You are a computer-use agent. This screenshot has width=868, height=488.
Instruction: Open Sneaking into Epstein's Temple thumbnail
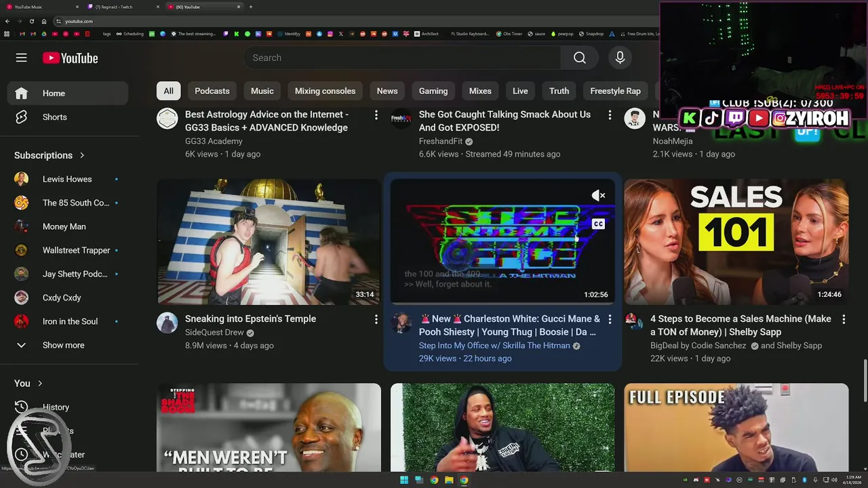(x=269, y=242)
